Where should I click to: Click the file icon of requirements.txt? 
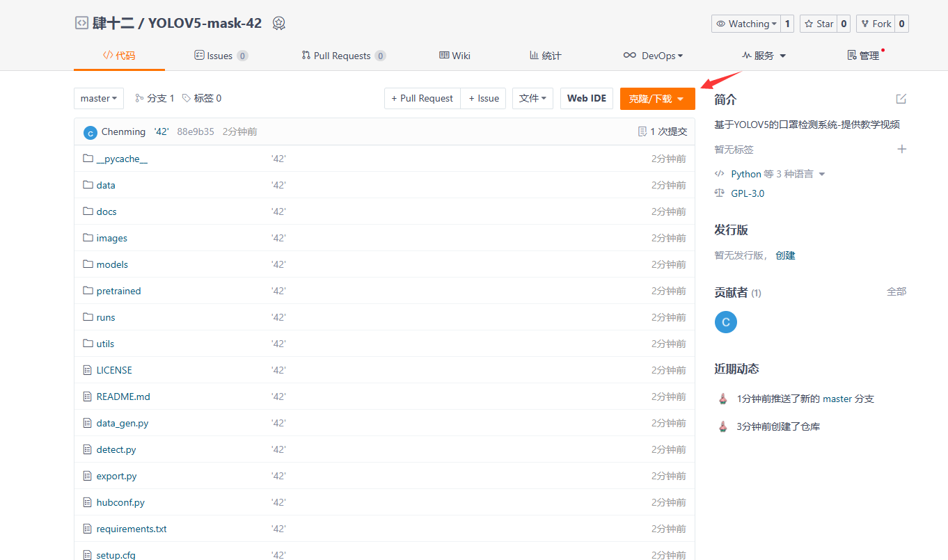88,529
